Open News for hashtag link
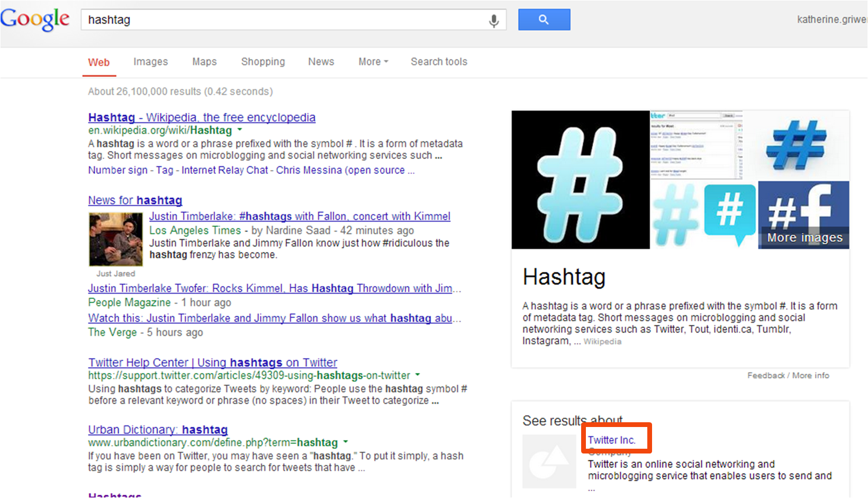 [135, 200]
